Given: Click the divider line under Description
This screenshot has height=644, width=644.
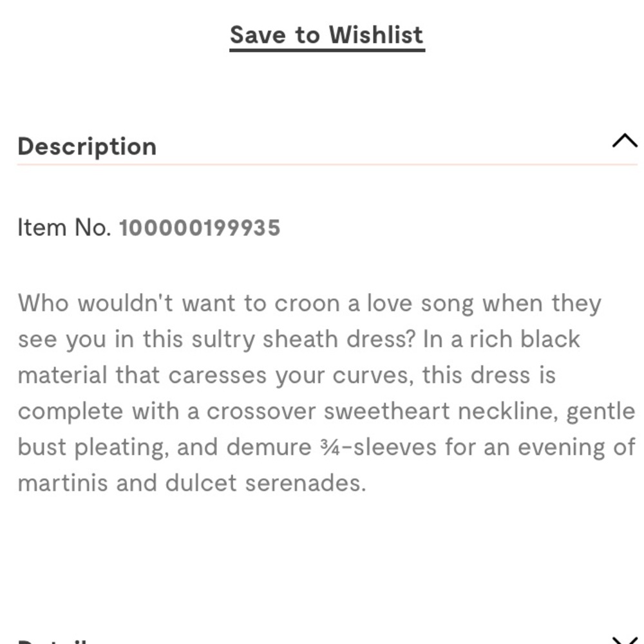Looking at the screenshot, I should tap(327, 165).
